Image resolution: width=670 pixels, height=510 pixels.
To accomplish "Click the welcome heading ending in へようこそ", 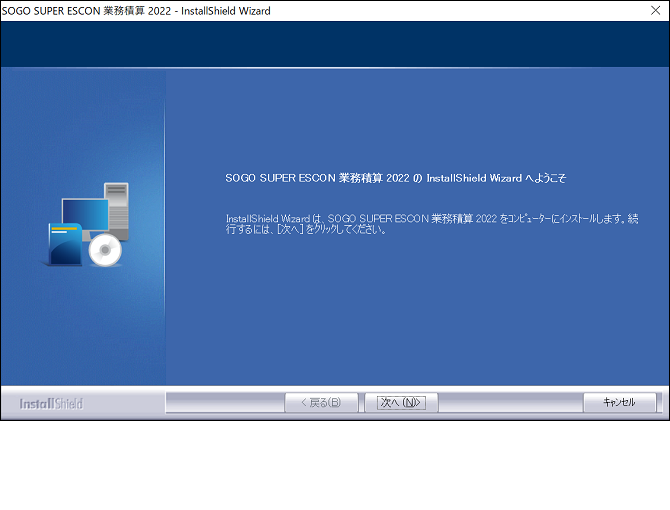I will click(396, 178).
